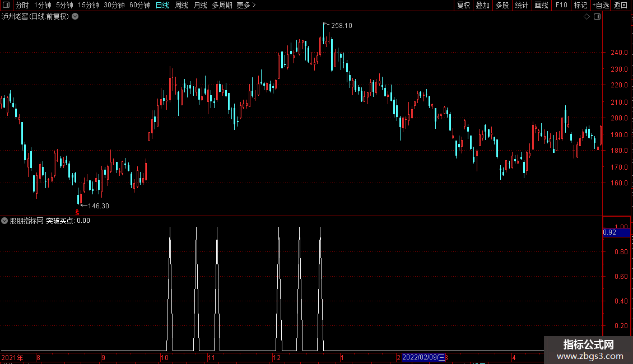Switch to 月线 monthly chart

coord(200,5)
